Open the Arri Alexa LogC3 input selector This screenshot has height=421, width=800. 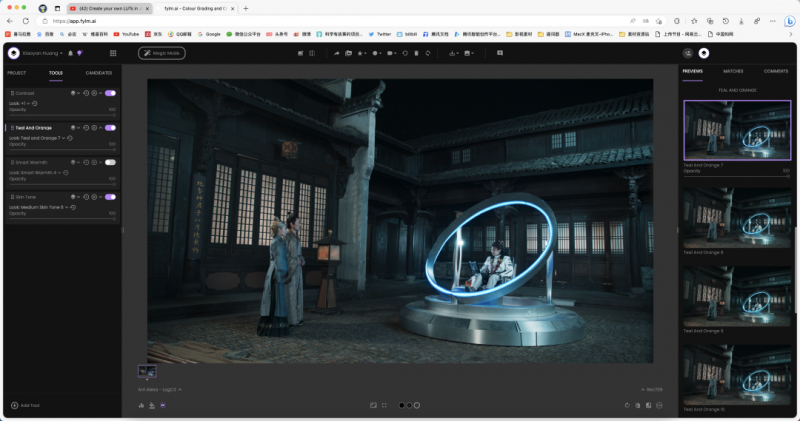point(160,390)
